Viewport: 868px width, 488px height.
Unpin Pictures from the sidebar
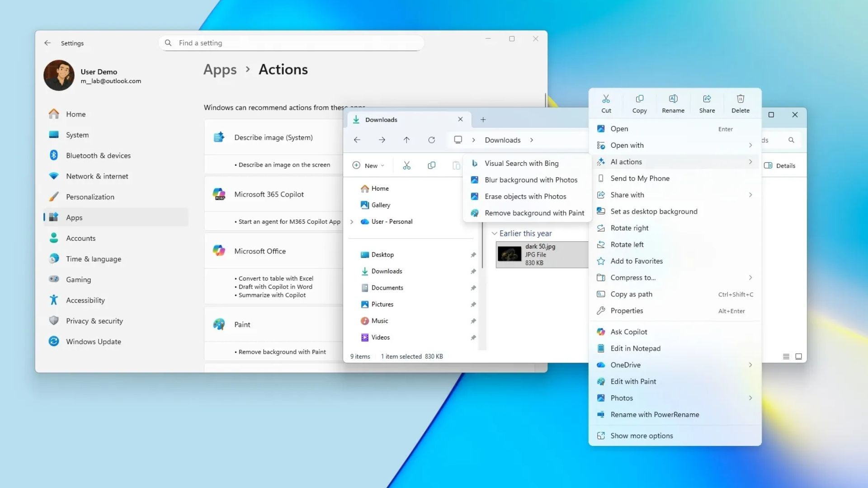[x=473, y=304]
